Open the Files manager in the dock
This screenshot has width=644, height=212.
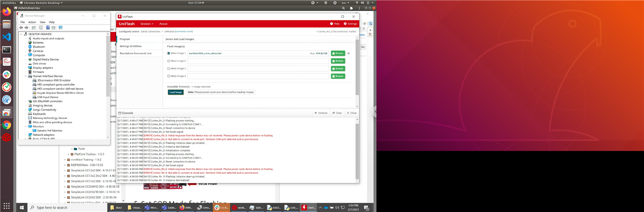coord(6,25)
